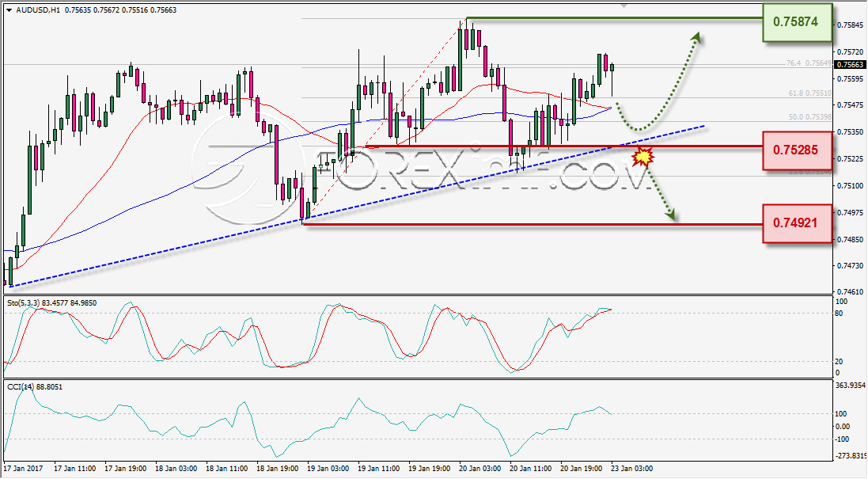Click the current price tag 0.75663
The height and width of the screenshot is (479, 868).
click(x=850, y=65)
